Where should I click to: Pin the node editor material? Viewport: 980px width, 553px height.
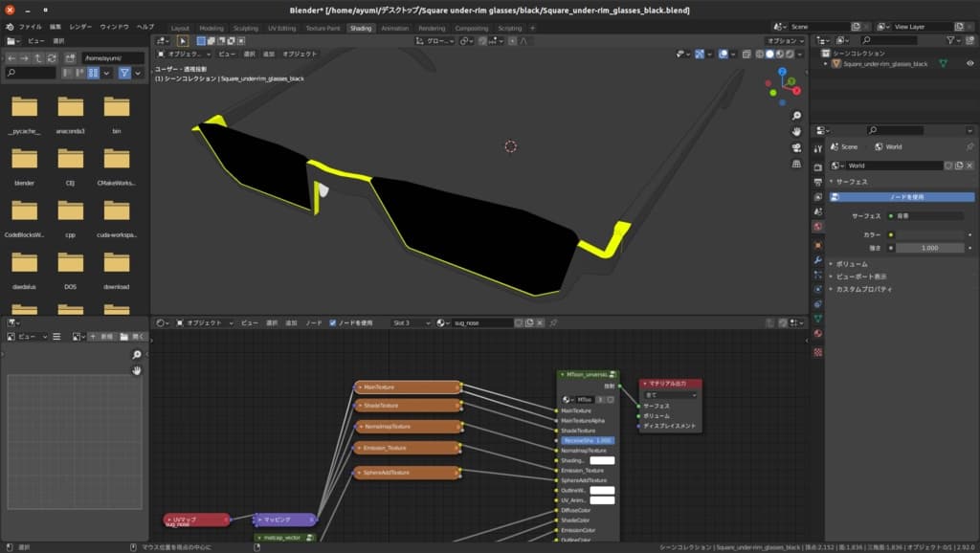tap(553, 323)
